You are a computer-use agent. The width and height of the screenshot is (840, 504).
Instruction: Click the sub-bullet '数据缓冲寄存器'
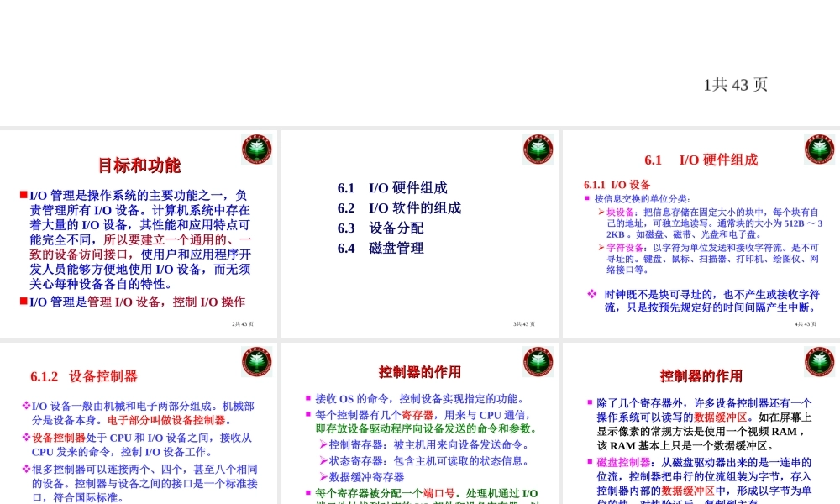[x=366, y=477]
